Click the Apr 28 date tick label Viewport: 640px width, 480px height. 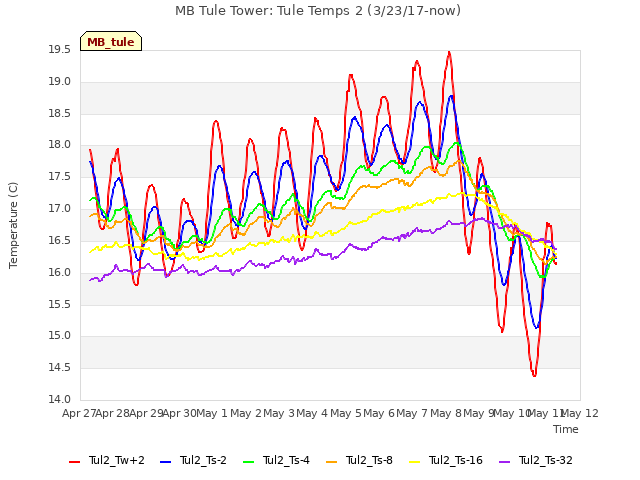(x=113, y=413)
